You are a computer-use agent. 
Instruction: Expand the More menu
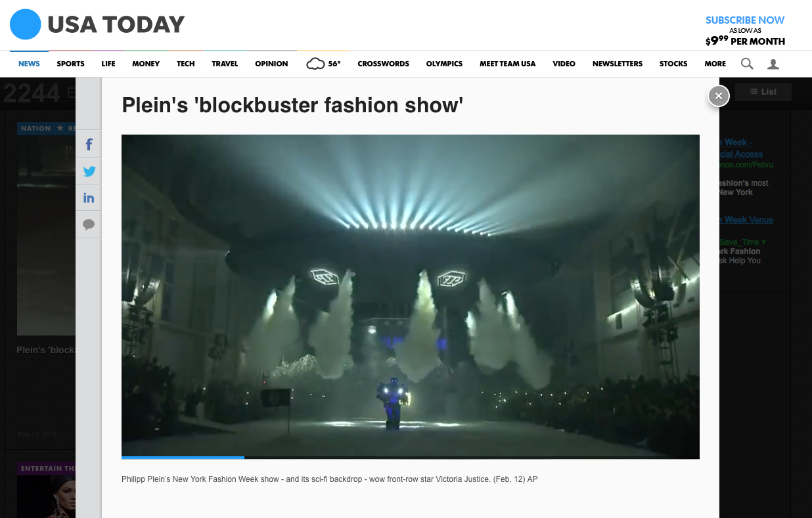715,64
